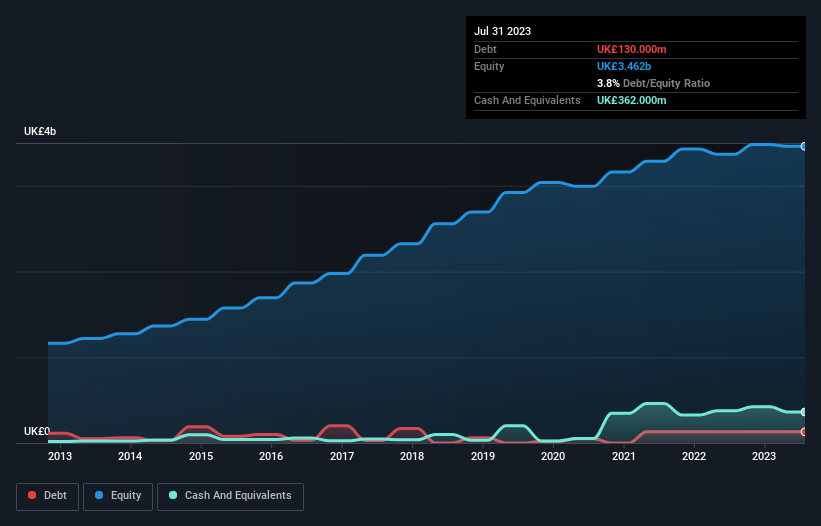
Task: Click the 3.8% Debt/Equity Ratio text
Action: (x=653, y=83)
